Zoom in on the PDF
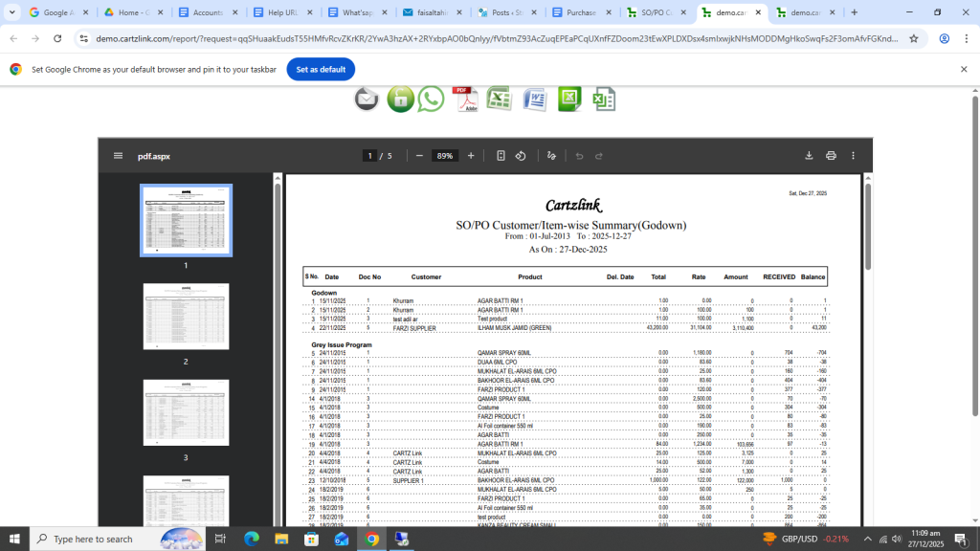Viewport: 980px width, 551px height. coord(471,156)
